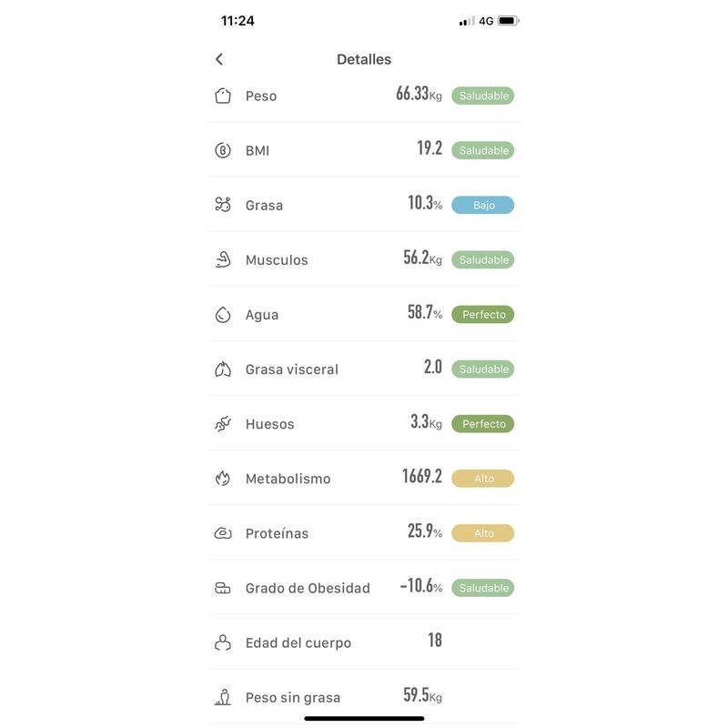Viewport: 728px width, 728px height.
Task: Tap the Musculos flexed arm icon
Action: [223, 259]
